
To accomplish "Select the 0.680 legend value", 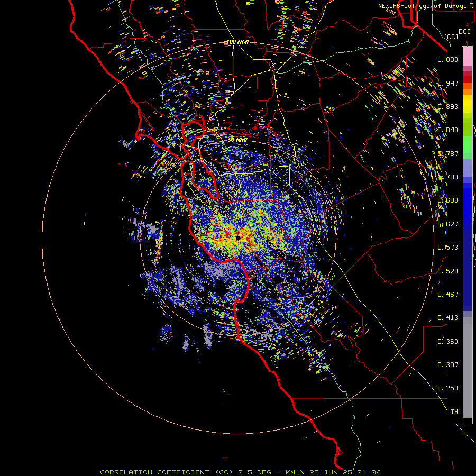I will (x=448, y=200).
